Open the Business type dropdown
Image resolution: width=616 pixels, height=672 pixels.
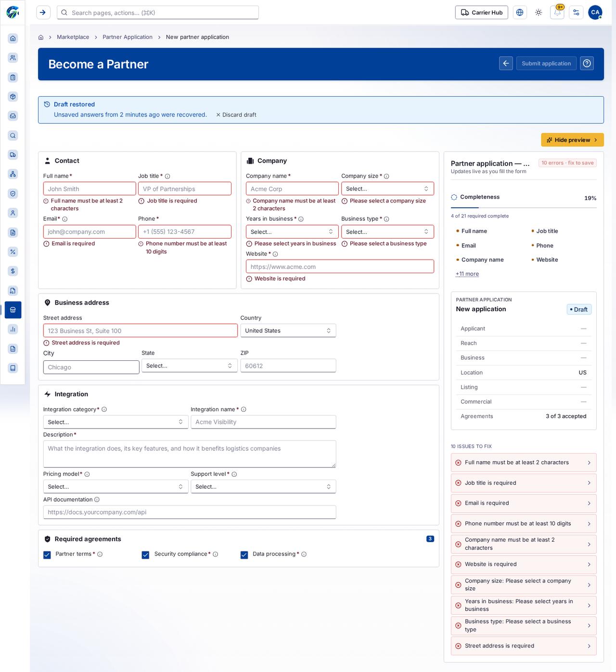click(387, 232)
